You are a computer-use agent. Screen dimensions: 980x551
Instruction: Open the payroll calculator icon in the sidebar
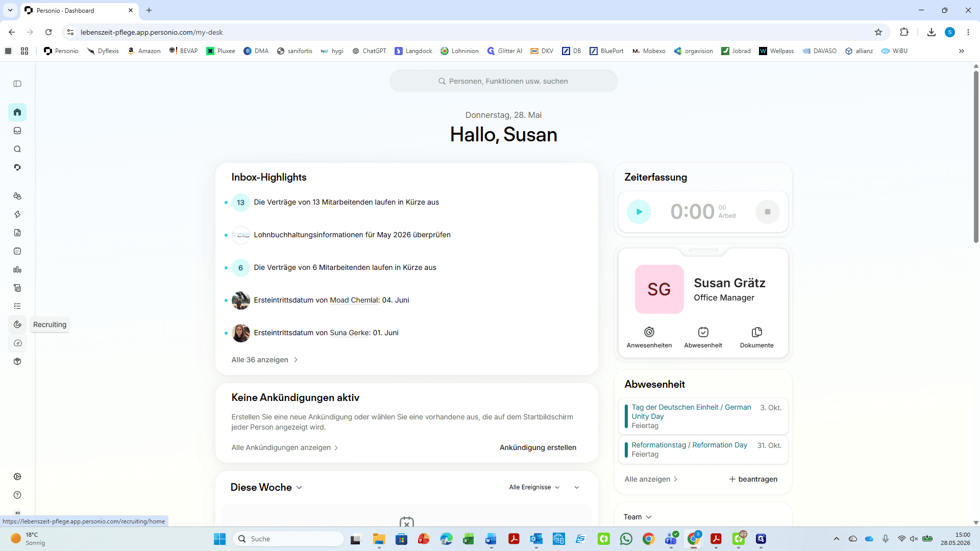[x=17, y=288]
